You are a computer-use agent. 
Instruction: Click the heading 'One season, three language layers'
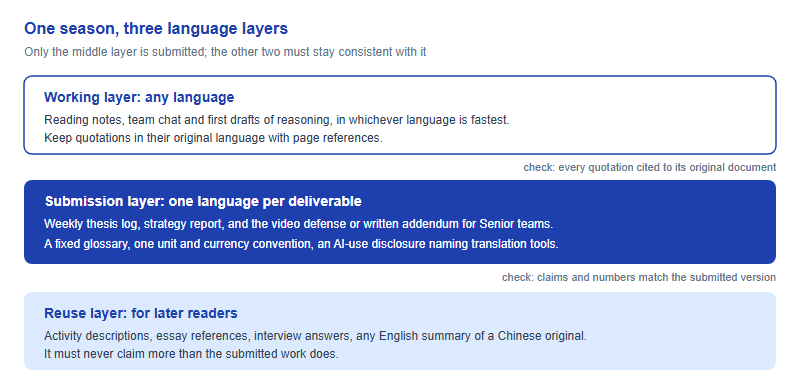point(156,29)
